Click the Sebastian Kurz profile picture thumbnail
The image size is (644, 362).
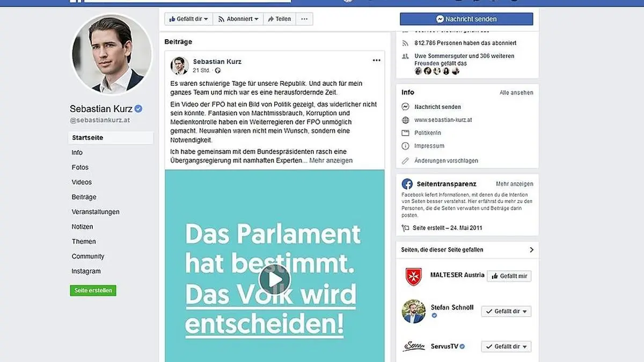179,66
